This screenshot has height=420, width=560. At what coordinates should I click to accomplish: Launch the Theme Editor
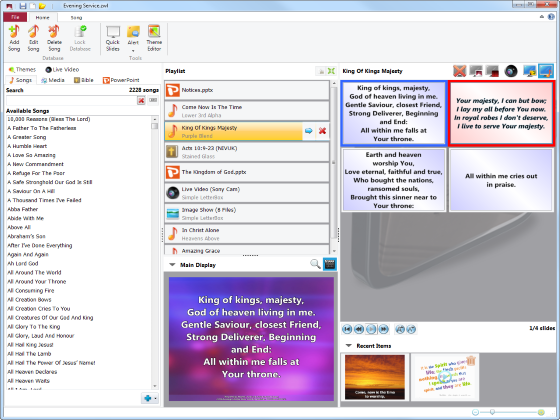pos(154,38)
